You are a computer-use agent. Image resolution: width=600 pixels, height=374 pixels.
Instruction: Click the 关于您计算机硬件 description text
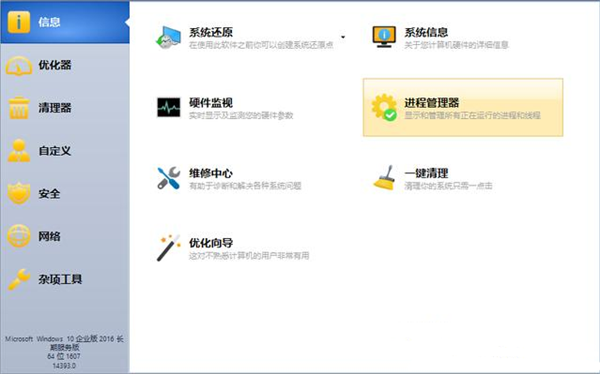click(457, 45)
